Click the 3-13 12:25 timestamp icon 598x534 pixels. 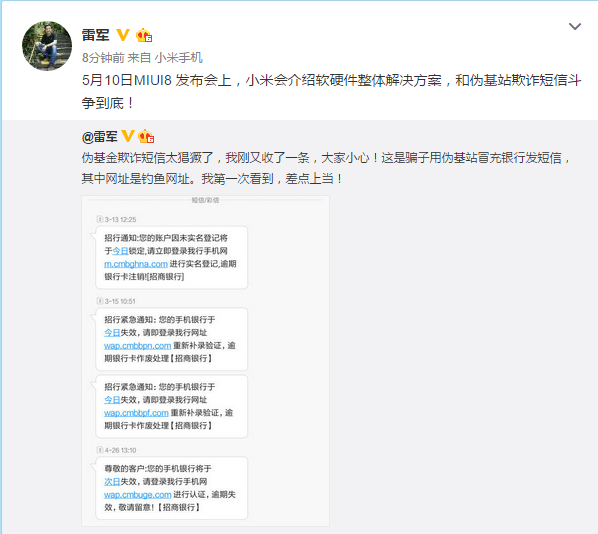coord(100,219)
